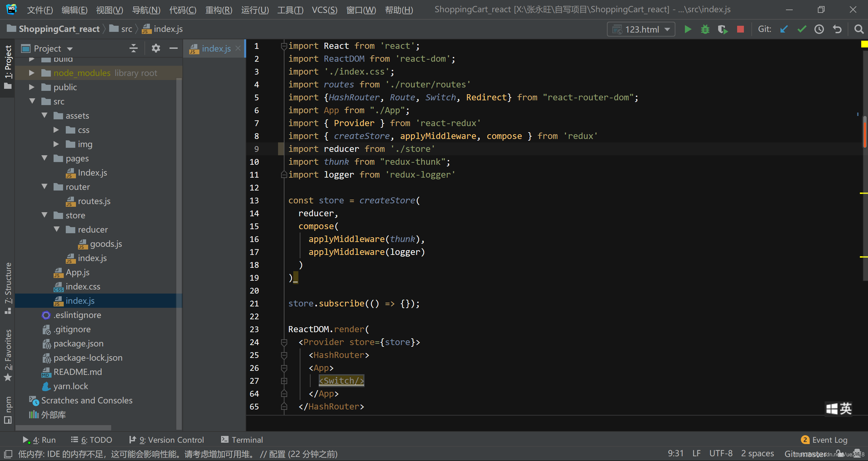Expand the reducer folder in project tree
Viewport: 868px width, 461px height.
(x=58, y=229)
